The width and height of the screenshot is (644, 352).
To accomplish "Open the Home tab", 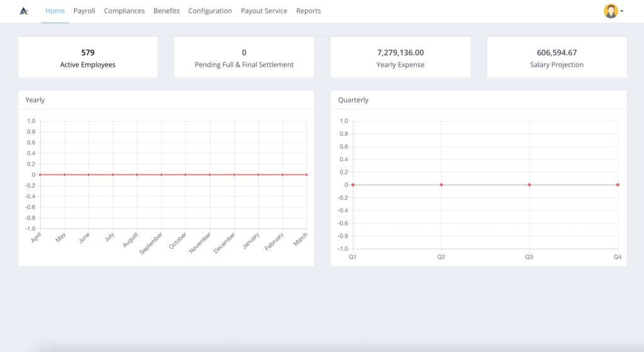I will pos(55,11).
